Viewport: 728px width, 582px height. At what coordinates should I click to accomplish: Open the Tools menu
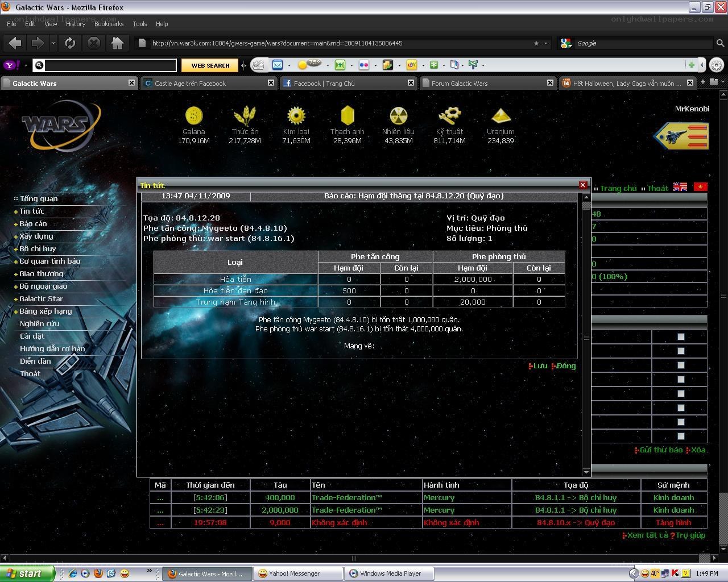[139, 24]
